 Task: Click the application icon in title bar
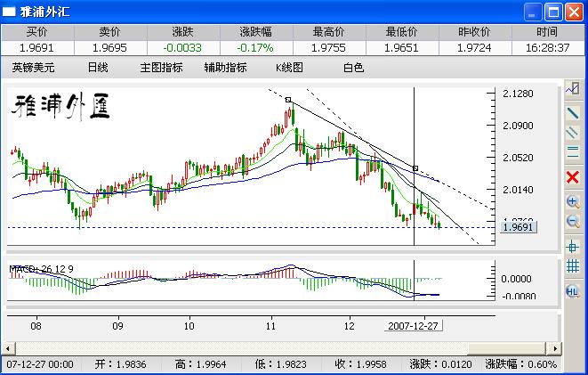click(x=9, y=12)
